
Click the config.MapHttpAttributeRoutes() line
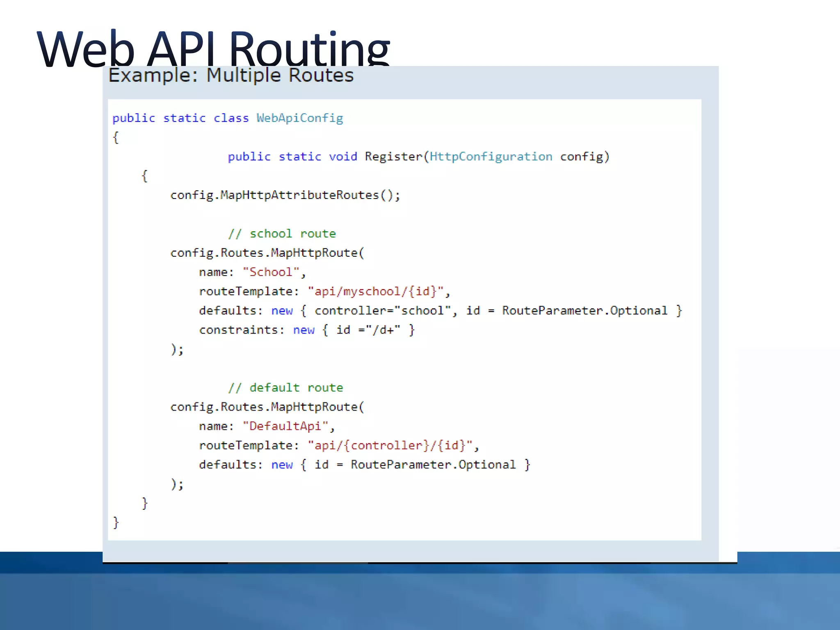[x=285, y=195]
